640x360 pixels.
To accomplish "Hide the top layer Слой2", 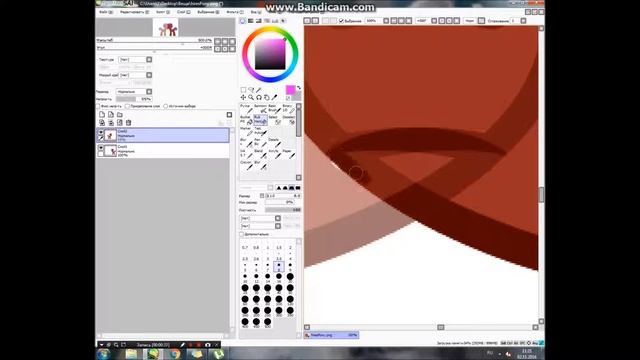I will [101, 132].
